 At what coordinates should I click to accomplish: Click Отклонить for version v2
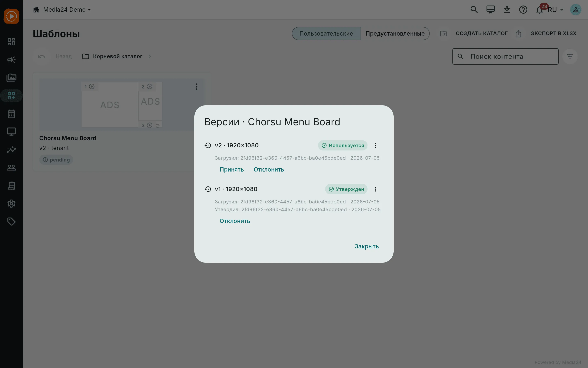click(x=269, y=169)
